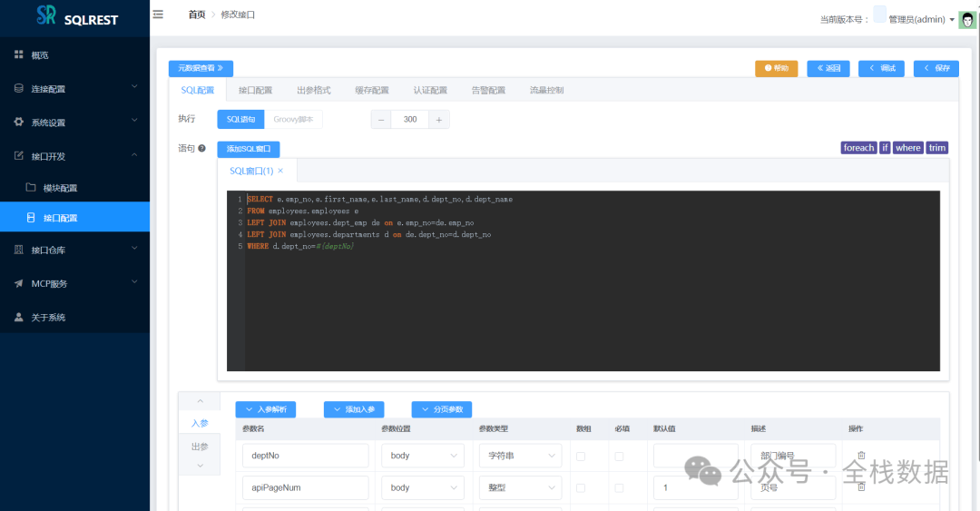Click the hamburger menu collapse icon
This screenshot has height=511, width=980.
159,15
